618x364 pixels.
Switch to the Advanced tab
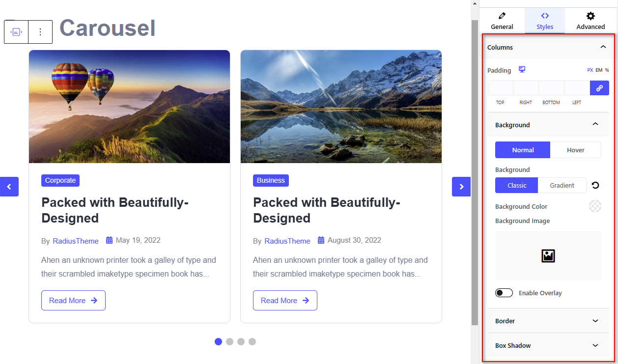(x=590, y=21)
